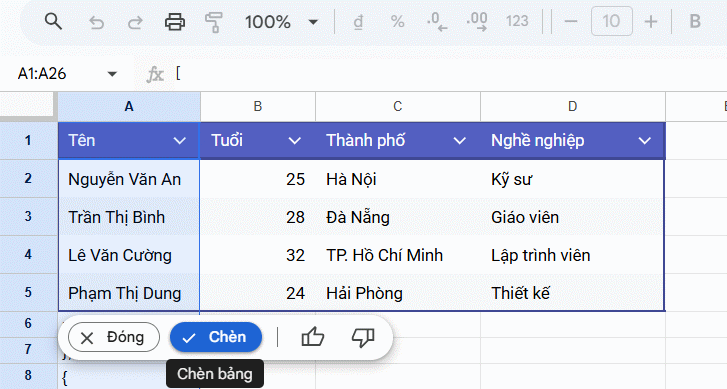This screenshot has height=389, width=727.
Task: Select column C header
Action: (x=398, y=107)
